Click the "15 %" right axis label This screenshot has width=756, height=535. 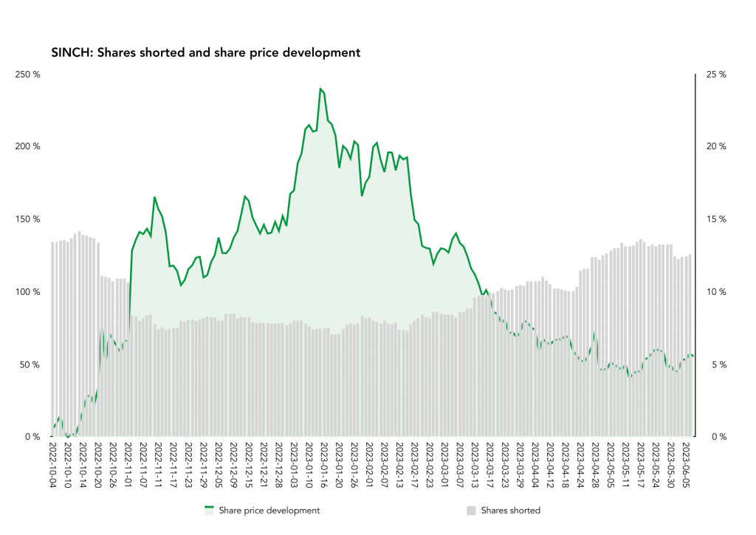[716, 219]
